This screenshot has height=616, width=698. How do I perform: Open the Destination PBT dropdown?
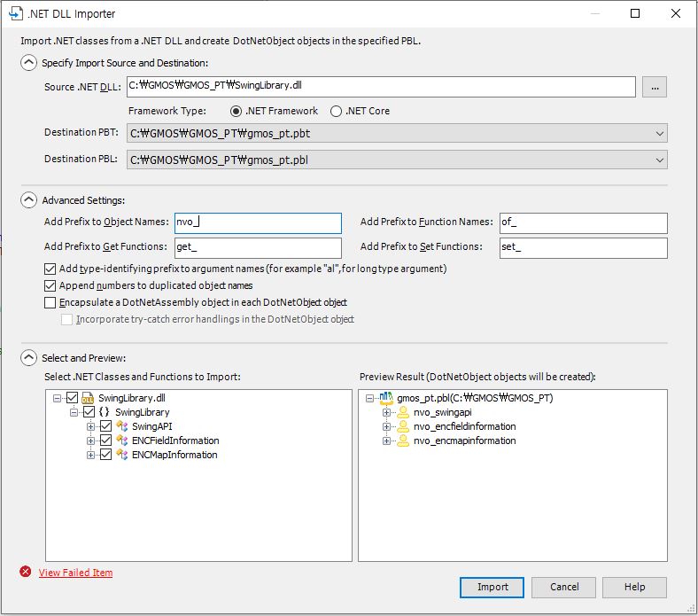click(659, 134)
